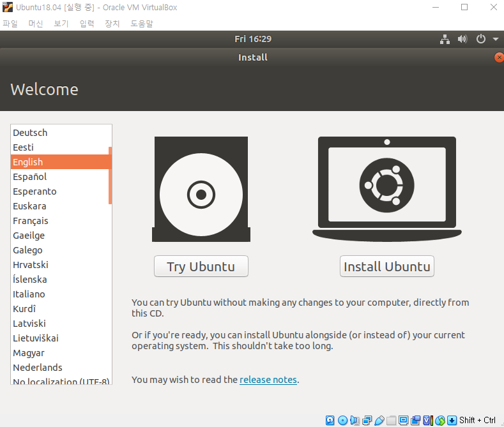Click the CPU virtualization status icon
This screenshot has height=427, width=504.
coord(428,420)
